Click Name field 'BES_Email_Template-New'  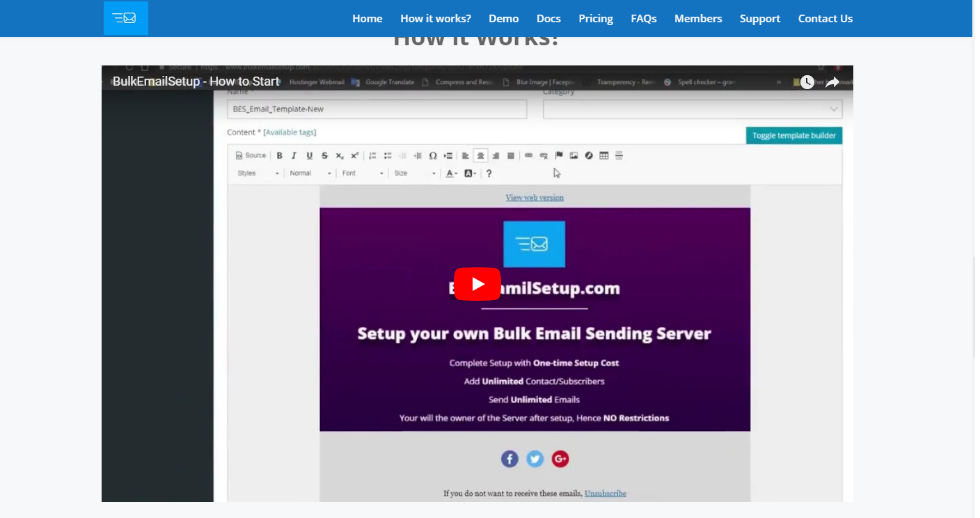(377, 109)
